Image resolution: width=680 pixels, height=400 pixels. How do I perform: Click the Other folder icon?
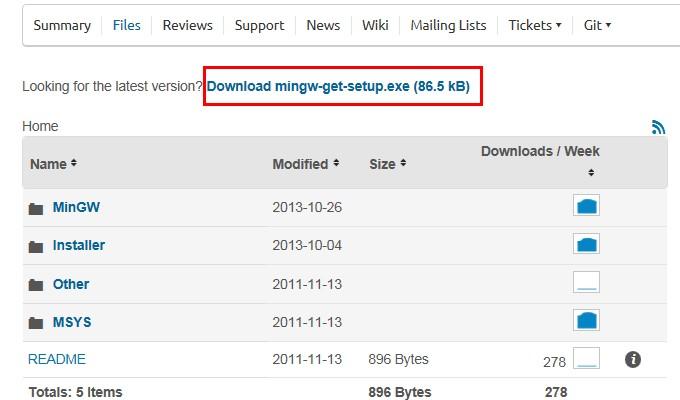(x=36, y=285)
